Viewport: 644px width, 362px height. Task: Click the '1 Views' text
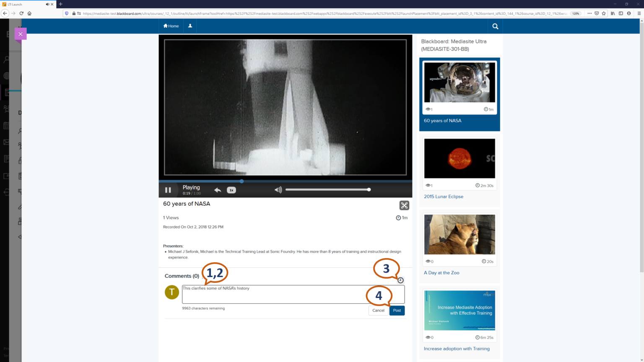(171, 218)
